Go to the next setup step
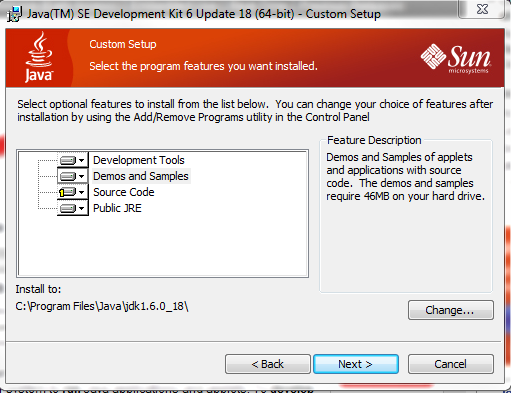 click(x=356, y=364)
